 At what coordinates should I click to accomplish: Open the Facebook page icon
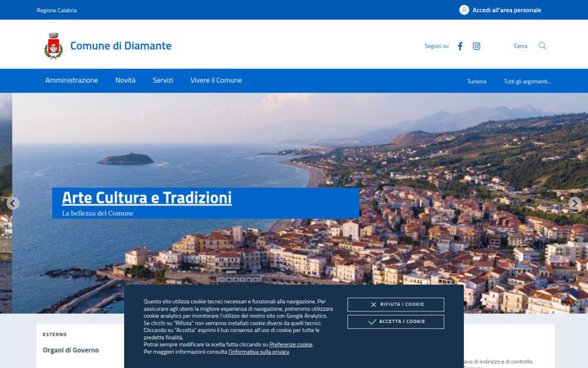(x=460, y=46)
